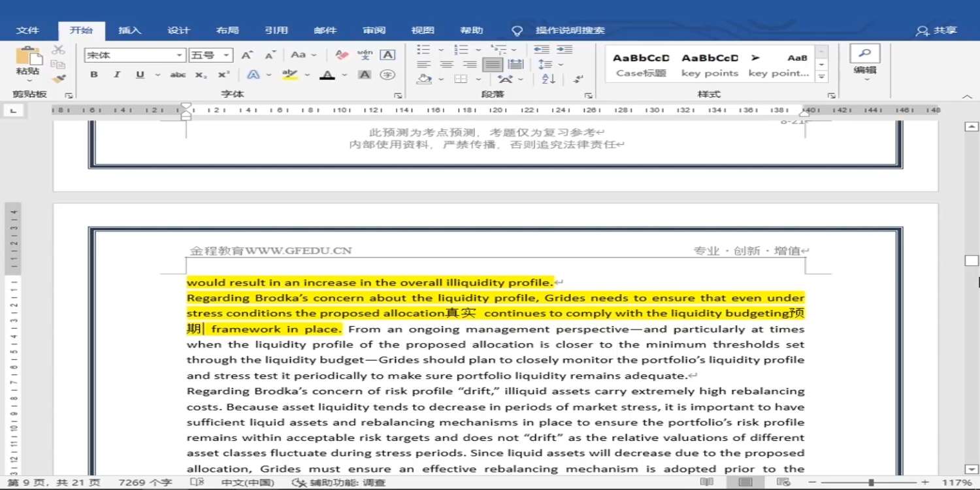
Task: Apply the Case标题 style
Action: [x=641, y=64]
